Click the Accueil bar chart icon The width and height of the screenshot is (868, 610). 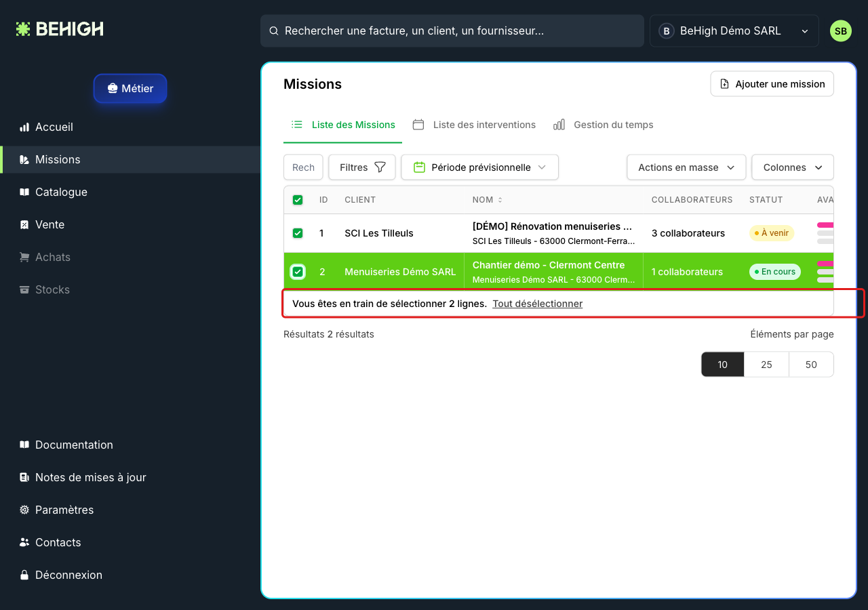coord(24,127)
